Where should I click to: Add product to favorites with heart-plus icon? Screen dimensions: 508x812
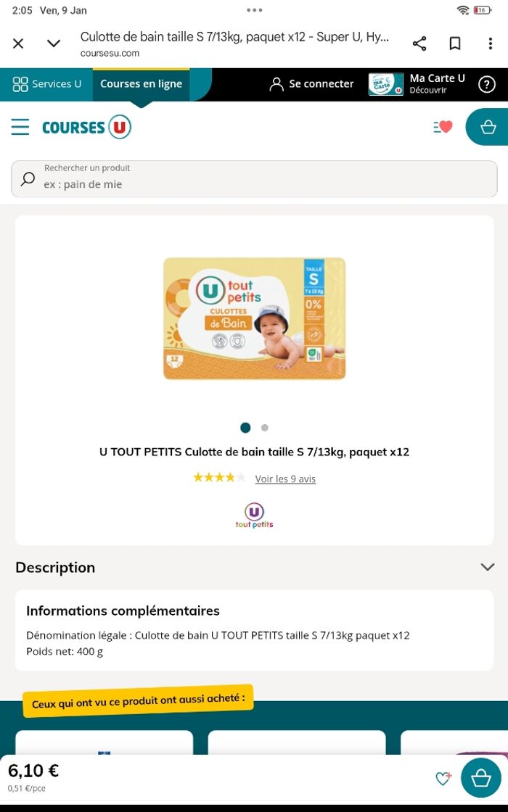click(443, 778)
